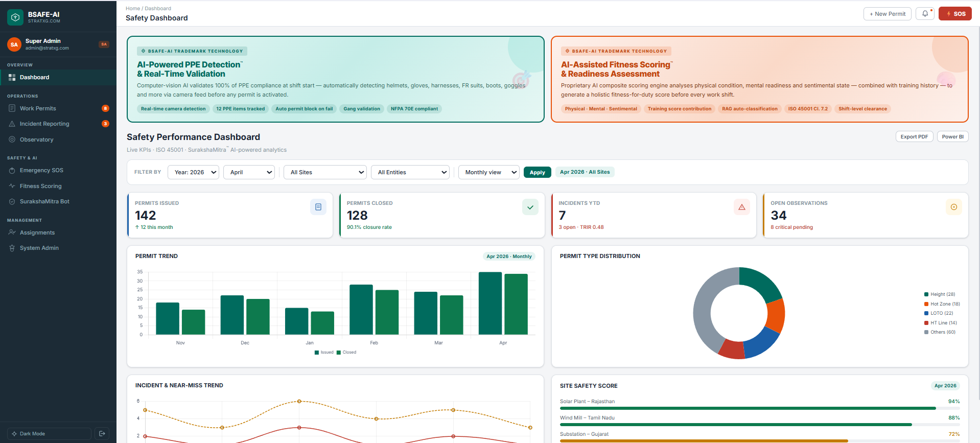Viewport: 980px width, 443px height.
Task: Click the SA role badge beside Super Admin
Action: (104, 44)
